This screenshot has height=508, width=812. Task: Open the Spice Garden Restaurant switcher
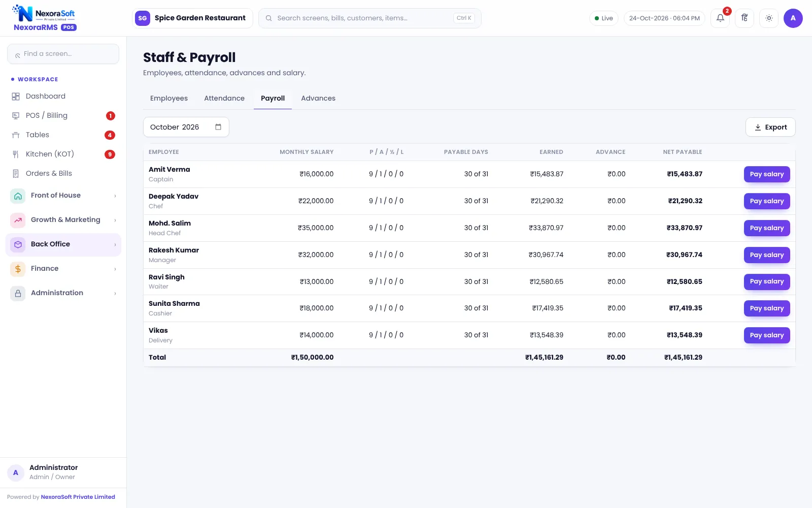pos(192,18)
